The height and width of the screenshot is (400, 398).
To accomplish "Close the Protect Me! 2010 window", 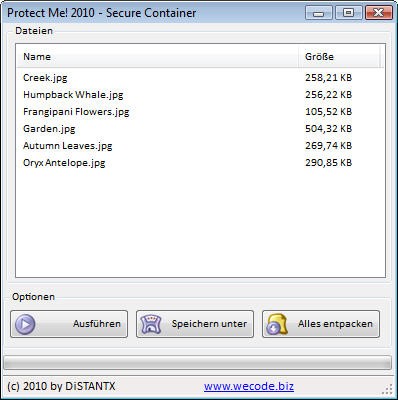I will click(x=378, y=13).
